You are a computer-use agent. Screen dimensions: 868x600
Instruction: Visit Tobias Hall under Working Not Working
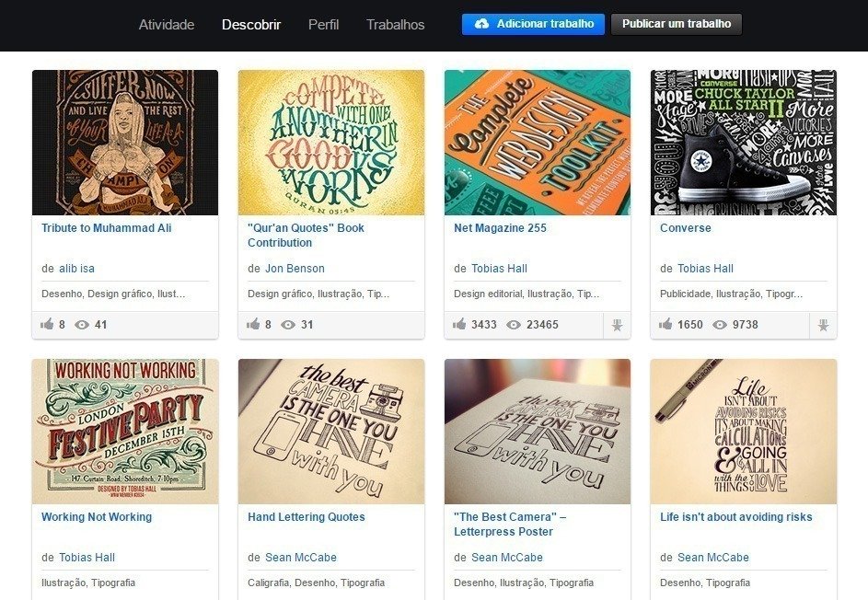87,558
